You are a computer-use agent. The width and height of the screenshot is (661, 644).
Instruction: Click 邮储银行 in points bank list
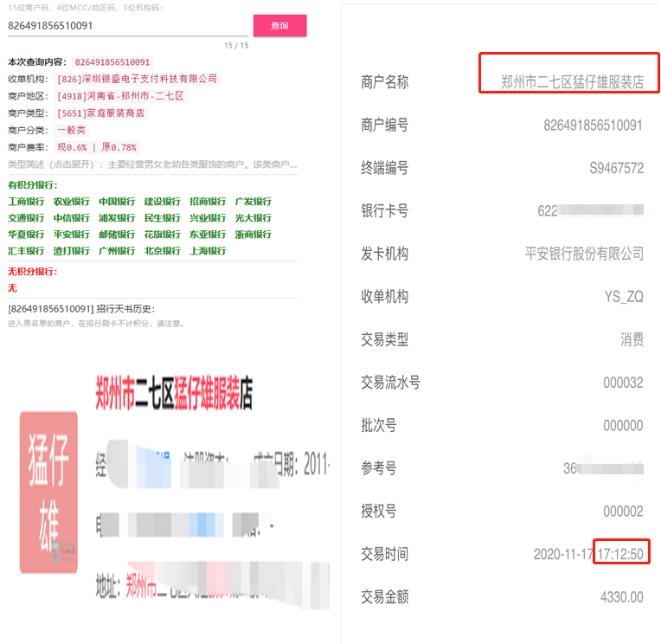click(117, 235)
